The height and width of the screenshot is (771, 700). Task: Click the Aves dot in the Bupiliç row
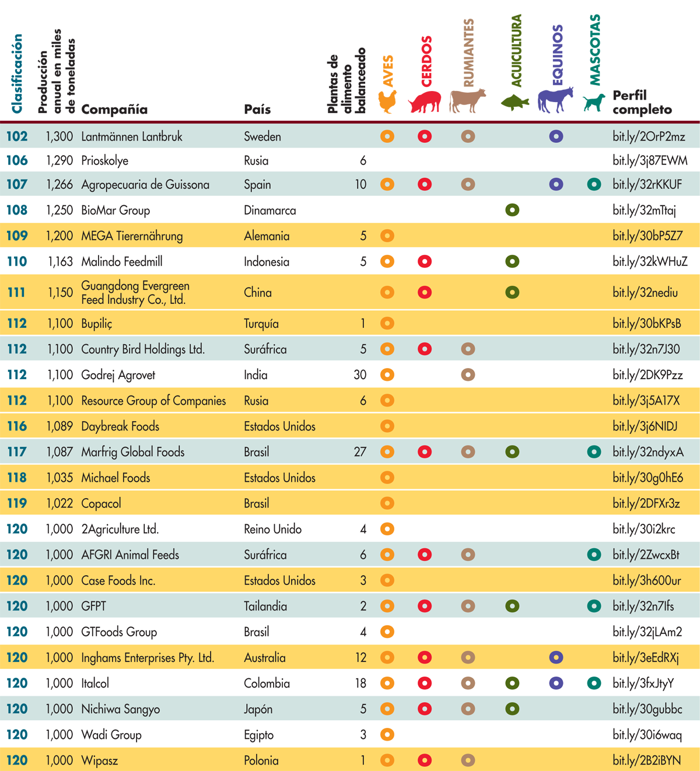387,323
